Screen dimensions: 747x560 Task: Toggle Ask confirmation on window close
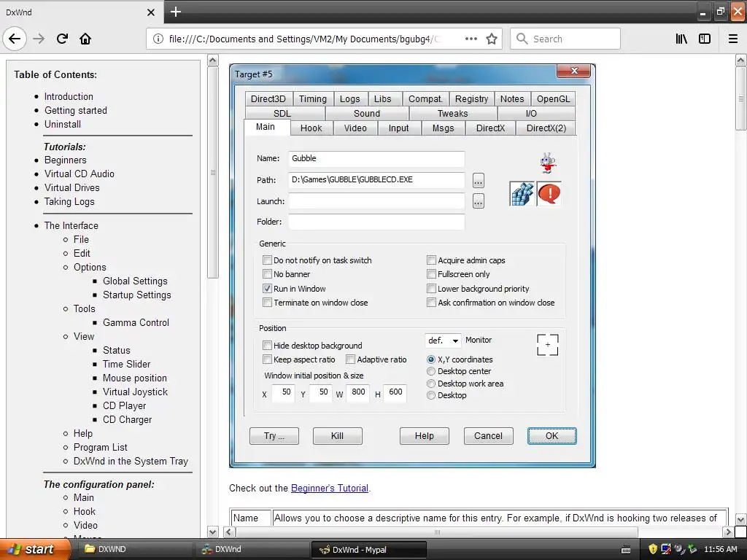click(x=431, y=303)
